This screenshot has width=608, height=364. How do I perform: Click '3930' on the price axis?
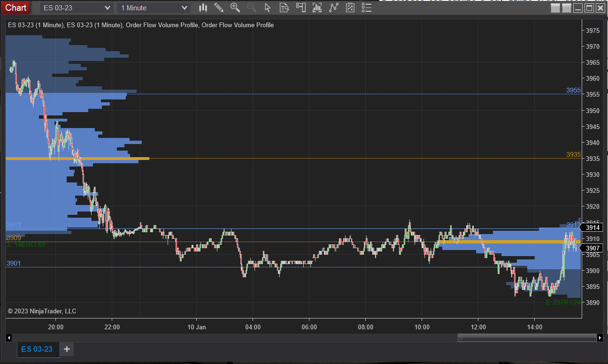pyautogui.click(x=593, y=174)
